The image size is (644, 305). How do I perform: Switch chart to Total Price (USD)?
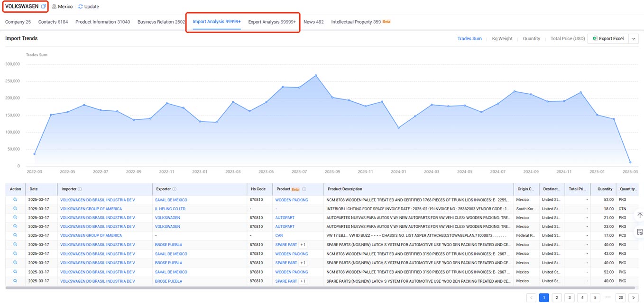click(x=568, y=38)
